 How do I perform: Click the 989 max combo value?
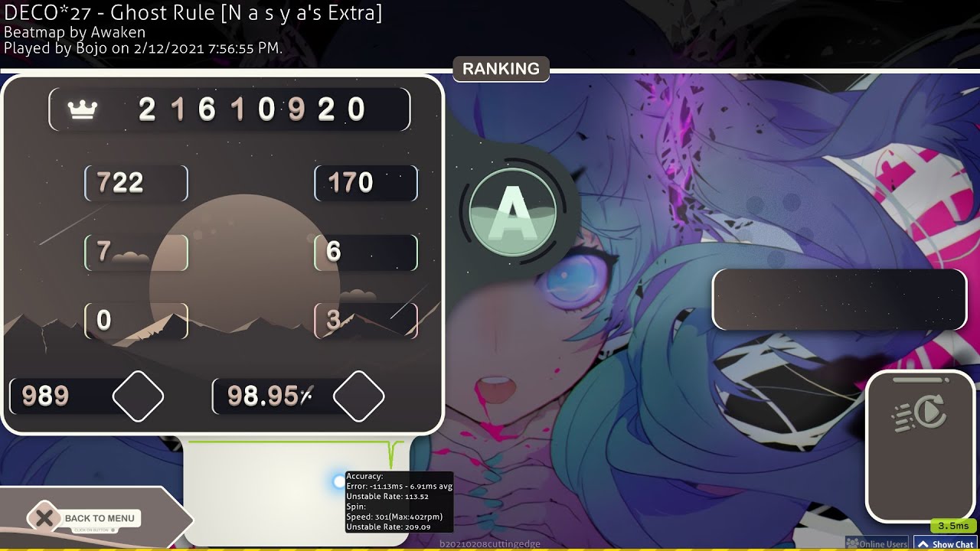[x=46, y=396]
